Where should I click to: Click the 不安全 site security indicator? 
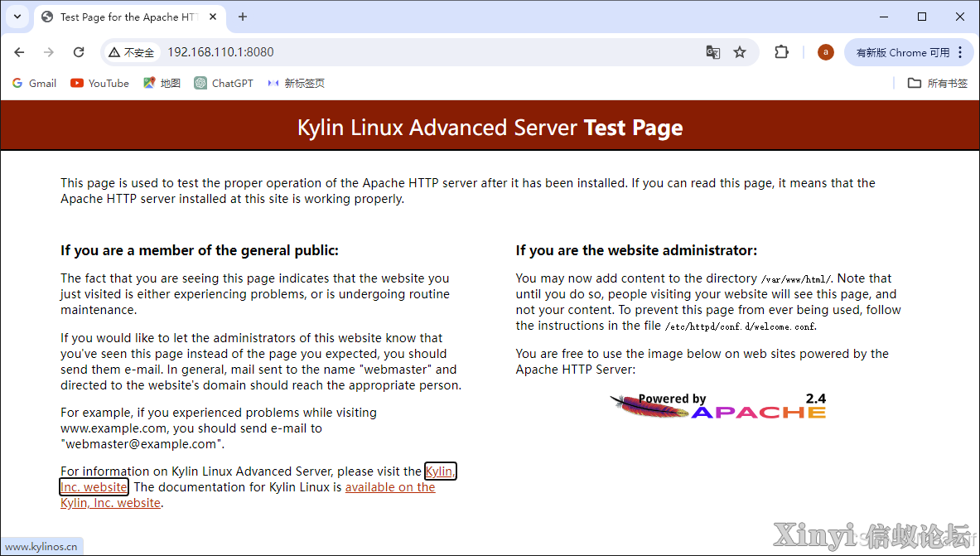(131, 52)
